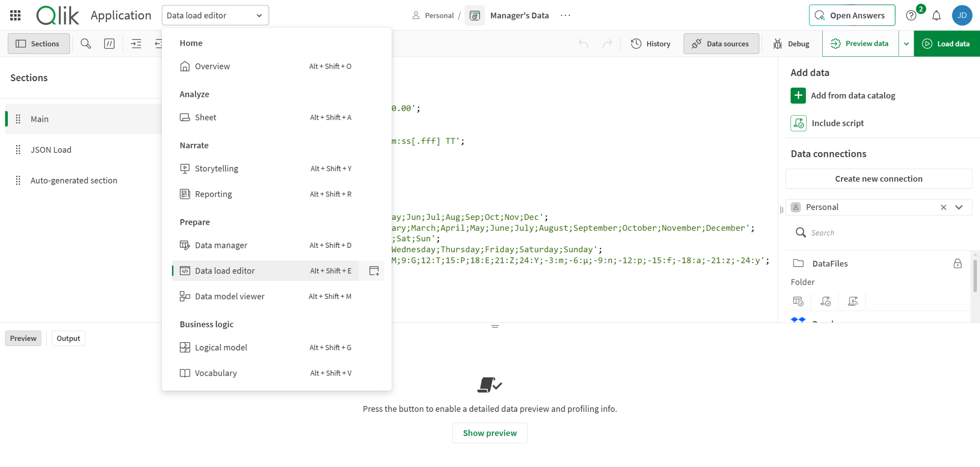Click the notification bell icon
Screen dimensions: 980x467
[x=936, y=16]
